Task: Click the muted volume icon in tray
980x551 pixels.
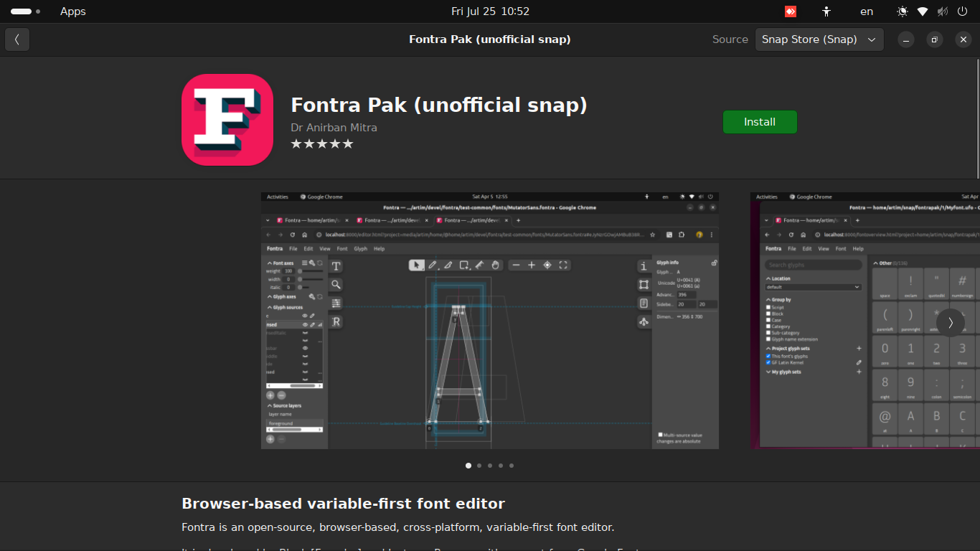Action: point(942,11)
